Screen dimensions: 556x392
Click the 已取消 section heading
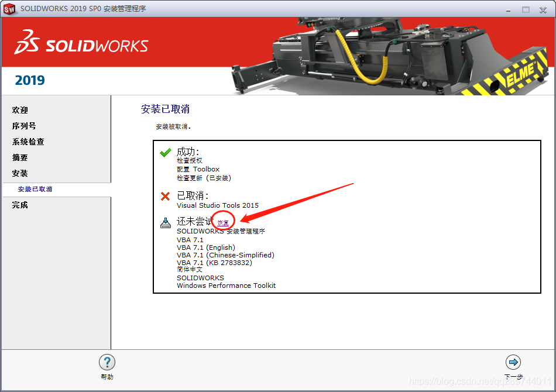(193, 195)
